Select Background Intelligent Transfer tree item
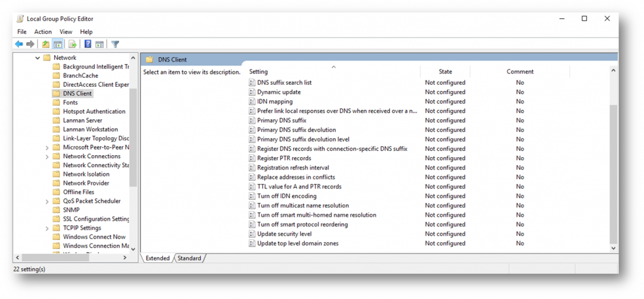Image resolution: width=644 pixels, height=299 pixels. coord(96,67)
